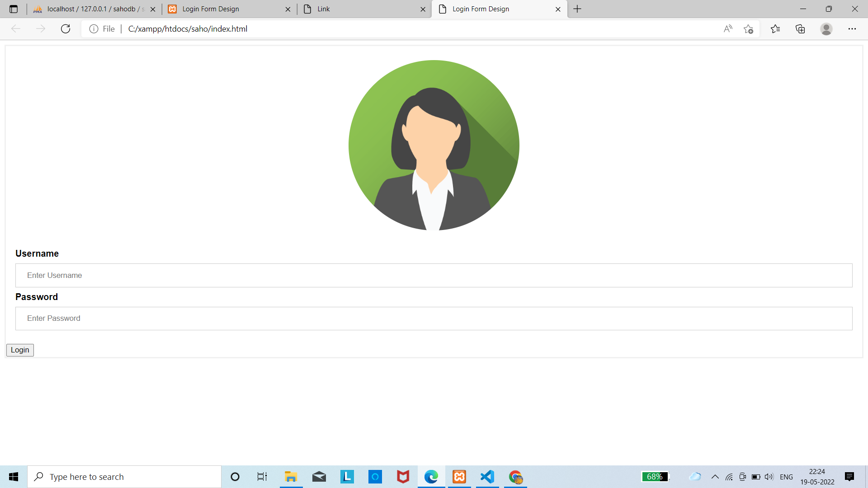Click the Enter Password input field
This screenshot has height=488, width=868.
(434, 319)
